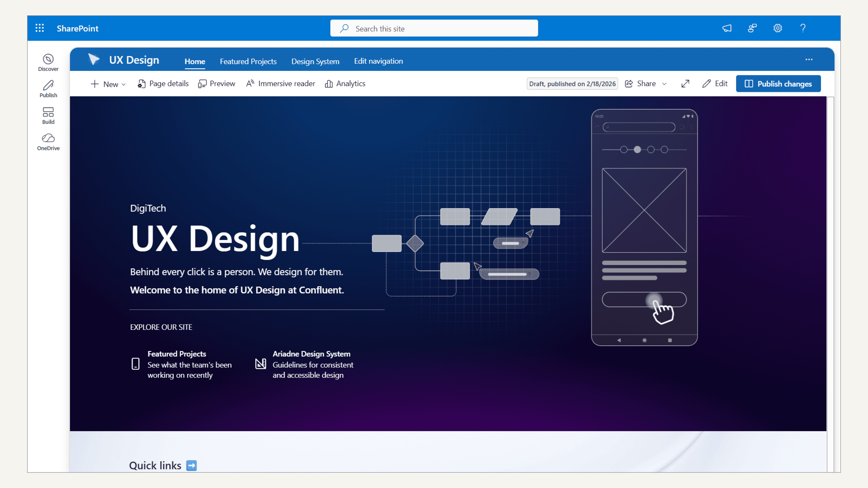
Task: Click the Share button
Action: 640,84
